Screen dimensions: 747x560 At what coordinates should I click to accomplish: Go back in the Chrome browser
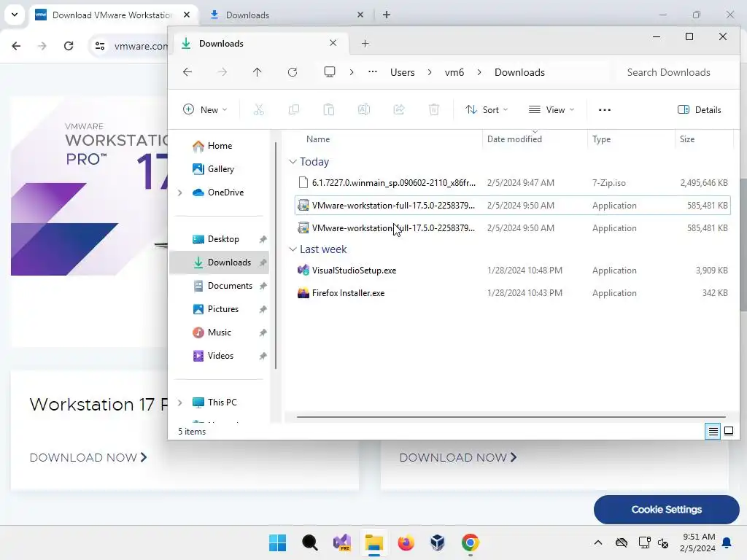pyautogui.click(x=16, y=46)
